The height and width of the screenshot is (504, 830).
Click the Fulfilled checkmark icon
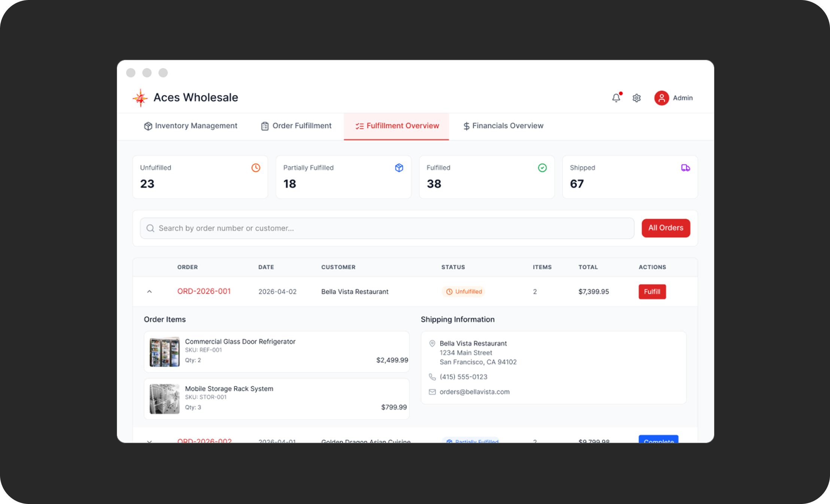(542, 168)
